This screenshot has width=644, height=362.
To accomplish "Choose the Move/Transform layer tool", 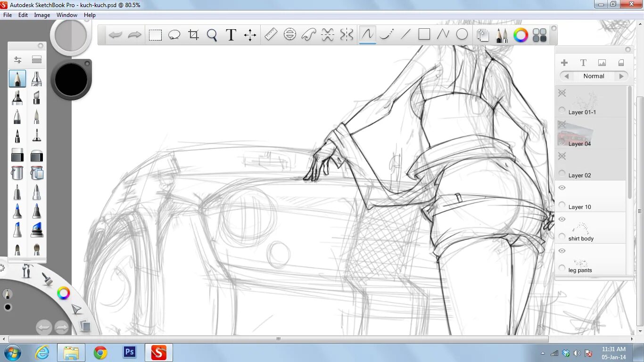I will pos(250,35).
